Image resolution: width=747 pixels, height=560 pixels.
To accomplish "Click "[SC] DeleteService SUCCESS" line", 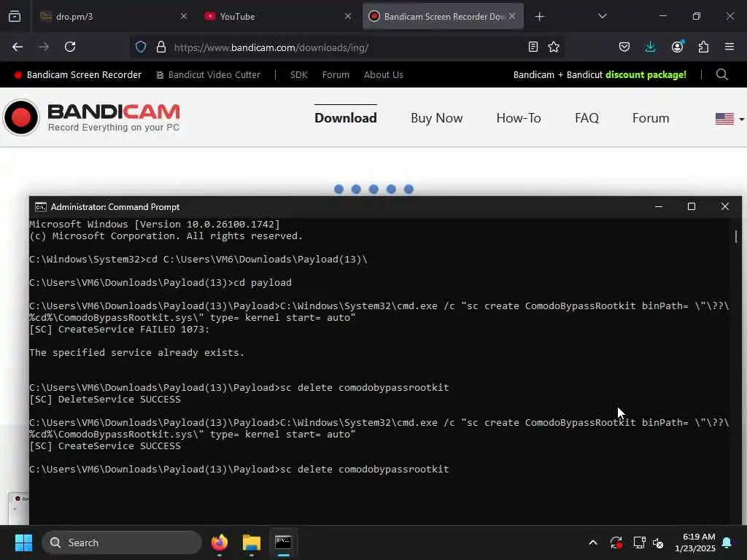I will point(105,399).
